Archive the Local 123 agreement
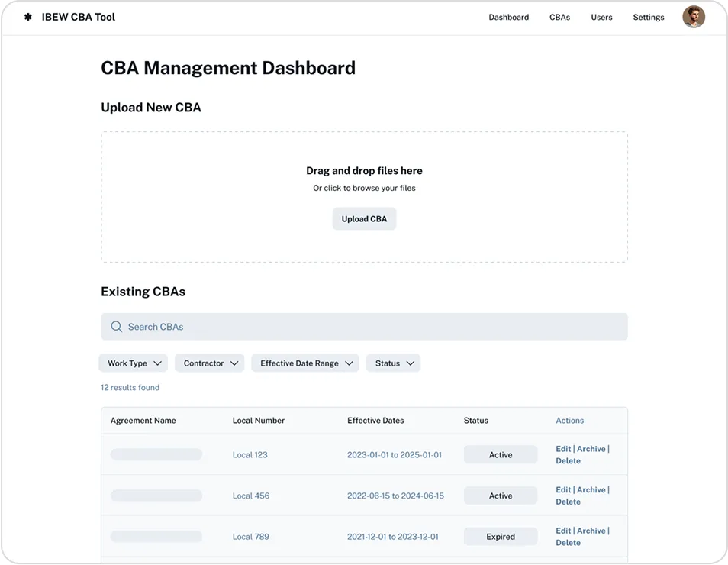This screenshot has height=565, width=728. click(591, 449)
